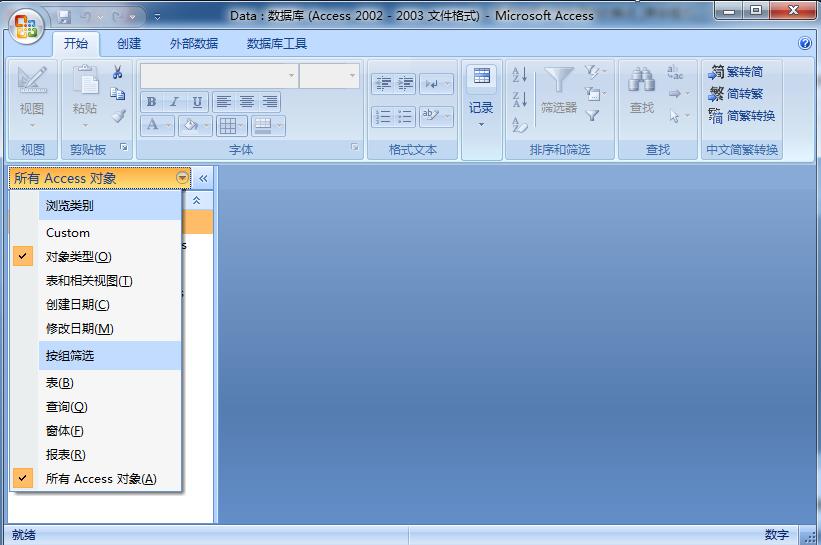This screenshot has width=821, height=545.
Task: Click the decrease indent icon
Action: point(383,83)
